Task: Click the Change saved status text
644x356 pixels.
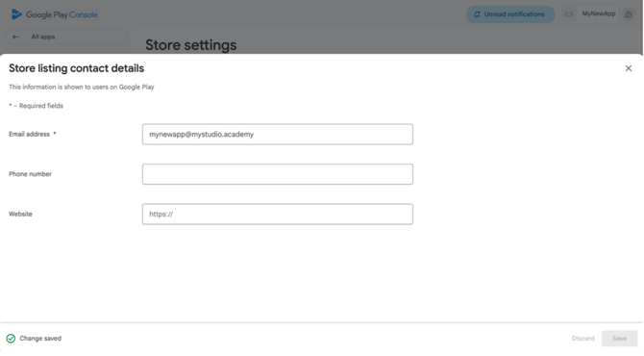Action: [x=40, y=339]
